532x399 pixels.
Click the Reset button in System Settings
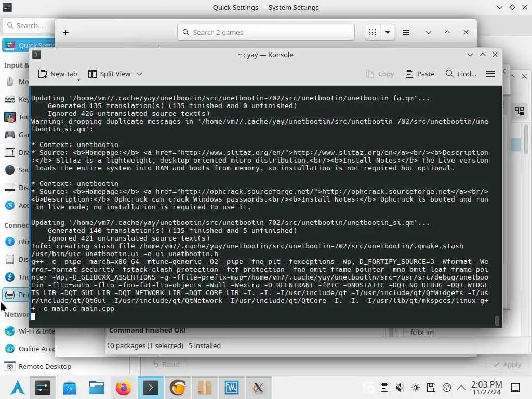click(166, 364)
